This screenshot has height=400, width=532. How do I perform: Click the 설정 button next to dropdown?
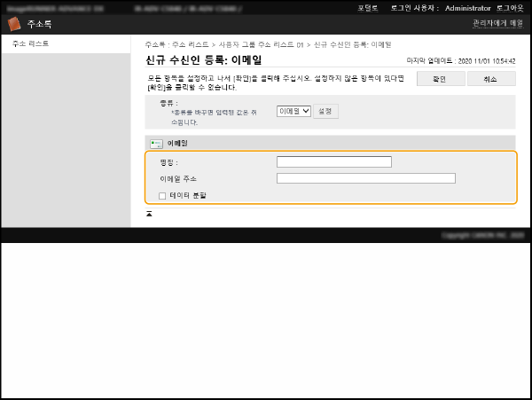[x=326, y=112]
